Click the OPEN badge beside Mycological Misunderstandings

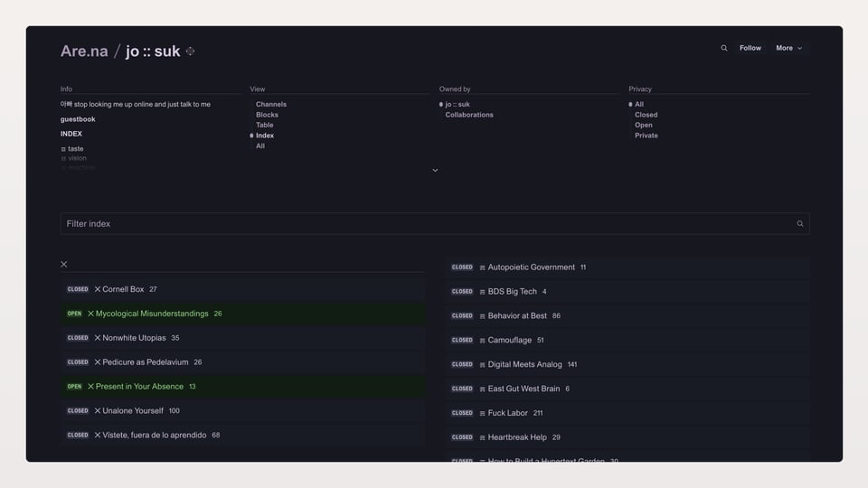click(74, 314)
